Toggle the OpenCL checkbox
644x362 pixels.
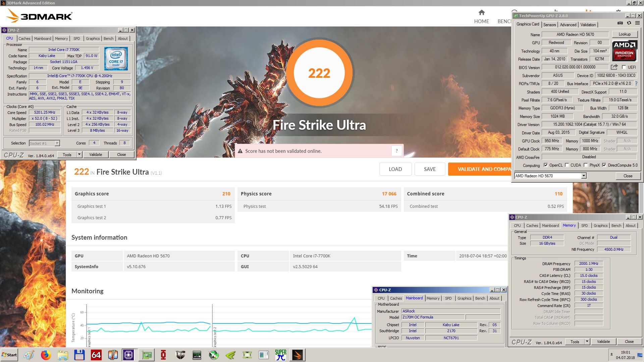point(546,165)
